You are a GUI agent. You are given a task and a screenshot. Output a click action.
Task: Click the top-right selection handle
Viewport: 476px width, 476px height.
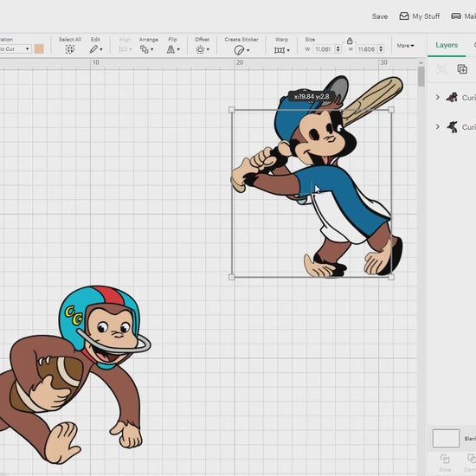tap(391, 110)
